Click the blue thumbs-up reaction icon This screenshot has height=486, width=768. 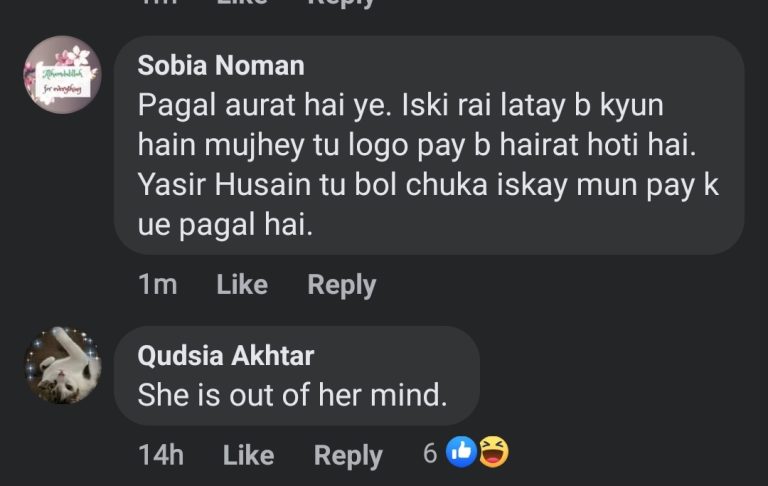pyautogui.click(x=461, y=453)
